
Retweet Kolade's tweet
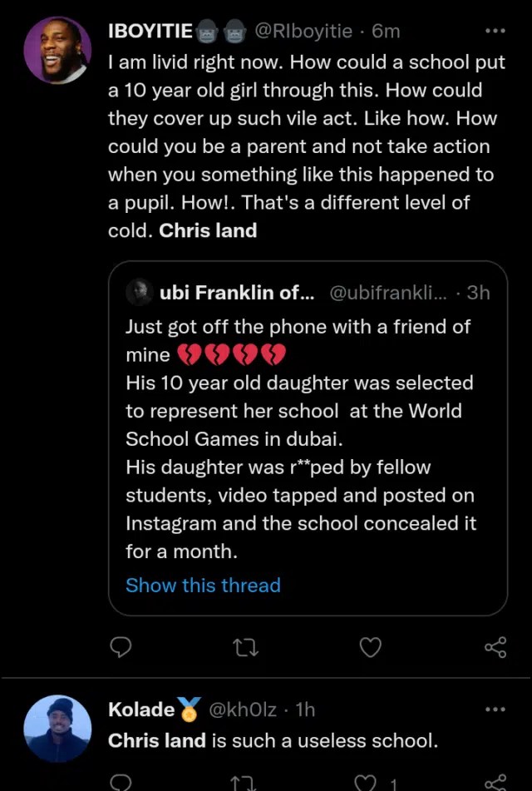click(x=242, y=783)
